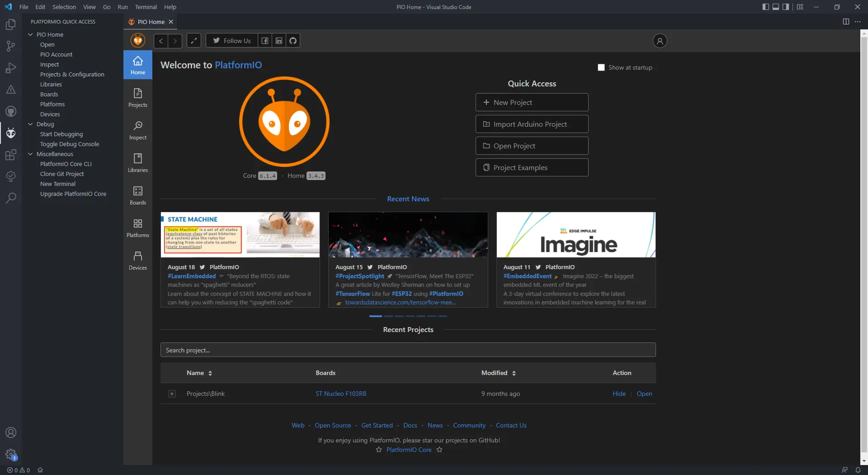Go to Platforms in PIO Home sidebar
Viewport: 868px width, 475px height.
pos(138,228)
